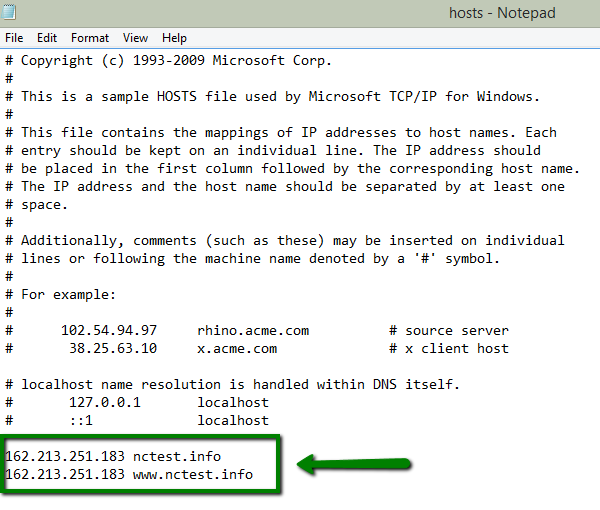
Task: Click the green arrow pointing at the entries
Action: coord(355,464)
